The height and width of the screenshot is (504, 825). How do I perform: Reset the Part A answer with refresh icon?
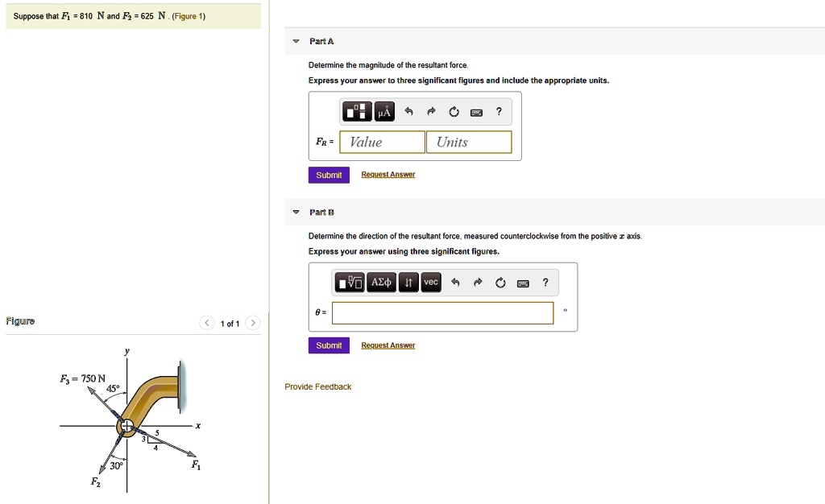click(x=454, y=111)
